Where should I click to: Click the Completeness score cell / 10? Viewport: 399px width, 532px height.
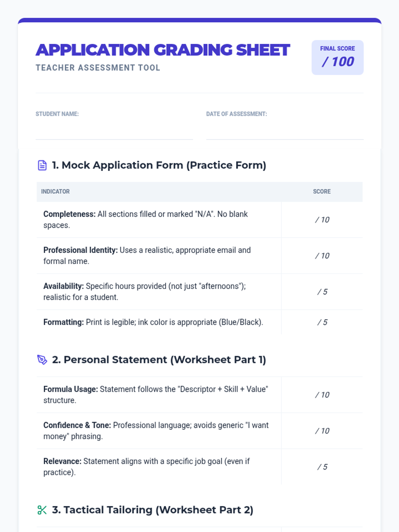click(x=322, y=220)
